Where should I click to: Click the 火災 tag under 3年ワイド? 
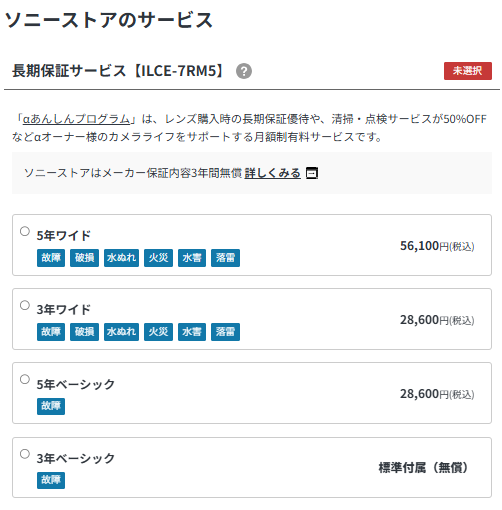pyautogui.click(x=158, y=332)
